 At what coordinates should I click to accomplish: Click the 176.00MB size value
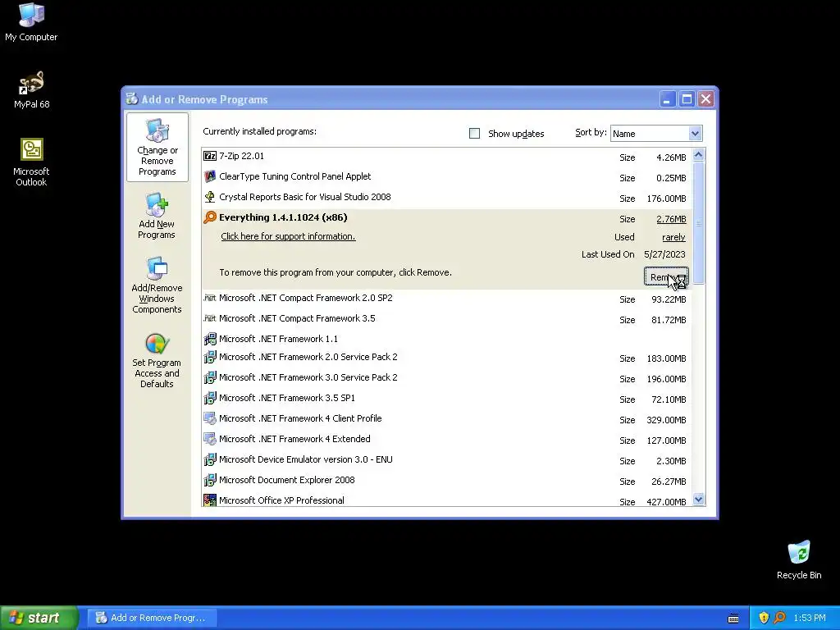[x=666, y=199]
